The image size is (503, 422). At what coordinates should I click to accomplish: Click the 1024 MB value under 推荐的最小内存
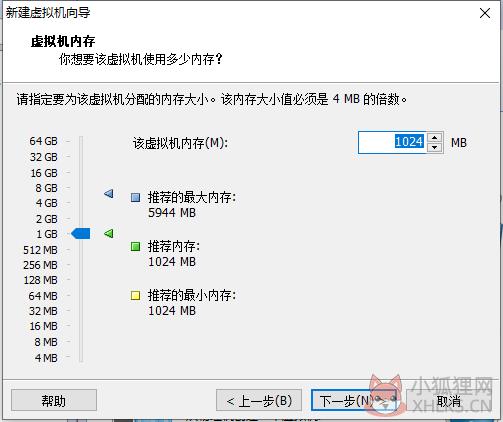(x=172, y=311)
